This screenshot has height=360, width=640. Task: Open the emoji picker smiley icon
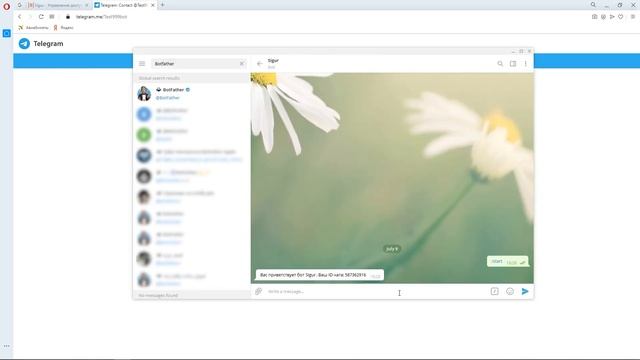pos(510,291)
